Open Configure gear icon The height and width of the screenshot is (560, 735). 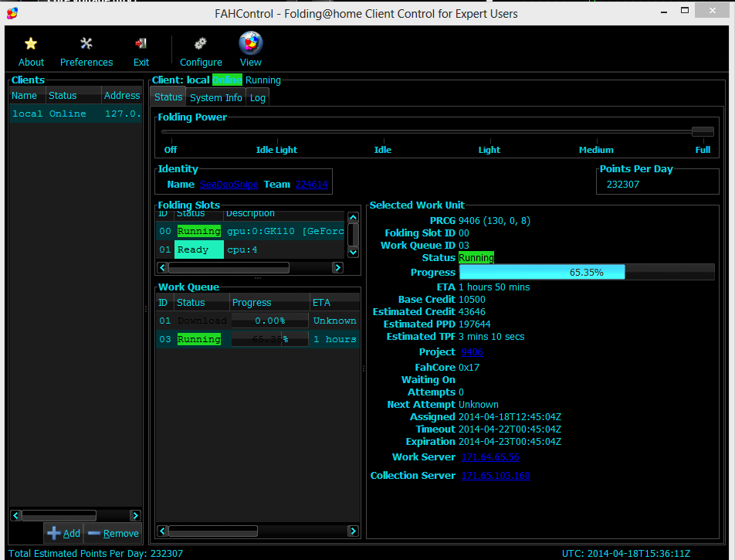coord(201,43)
